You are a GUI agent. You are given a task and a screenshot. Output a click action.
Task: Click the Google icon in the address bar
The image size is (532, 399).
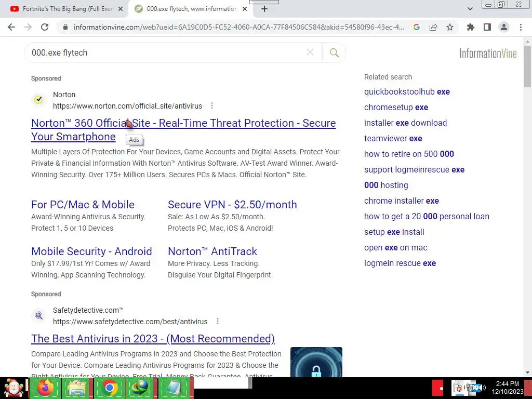point(417,27)
